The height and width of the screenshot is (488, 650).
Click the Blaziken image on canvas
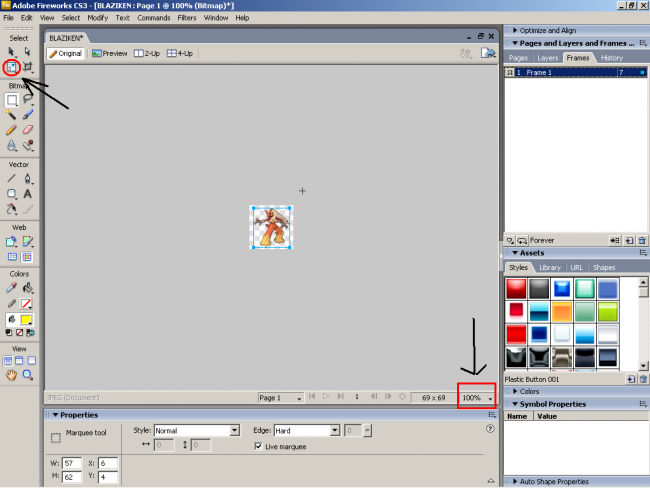pos(272,227)
